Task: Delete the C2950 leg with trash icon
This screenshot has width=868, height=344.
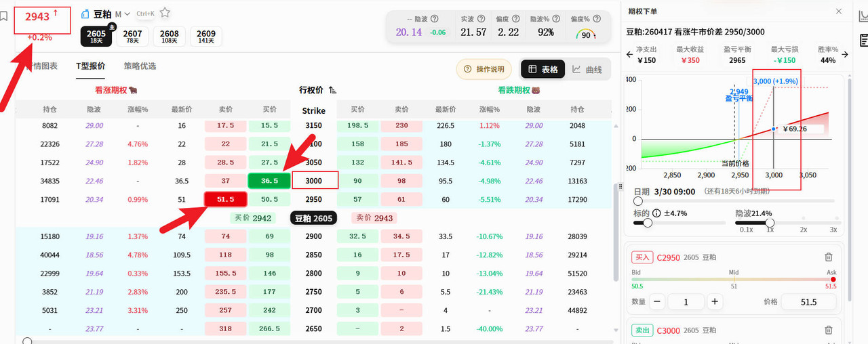Action: coord(828,257)
